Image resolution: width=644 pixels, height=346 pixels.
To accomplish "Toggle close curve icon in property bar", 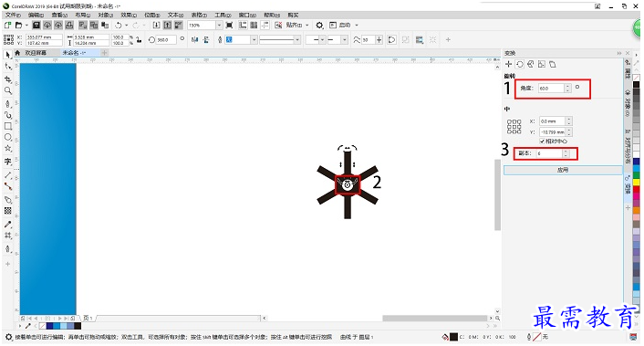I will [392, 40].
